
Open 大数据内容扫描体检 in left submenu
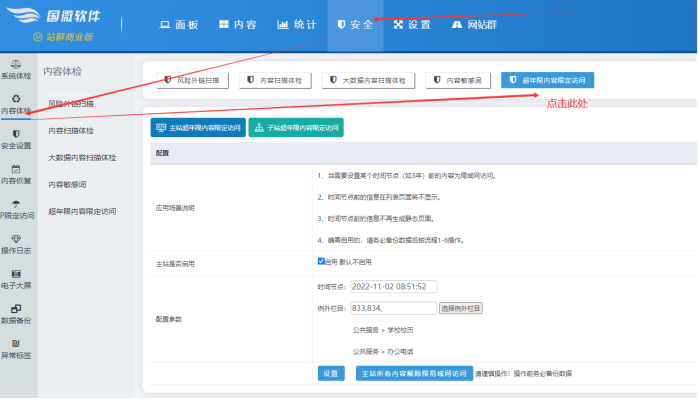82,158
